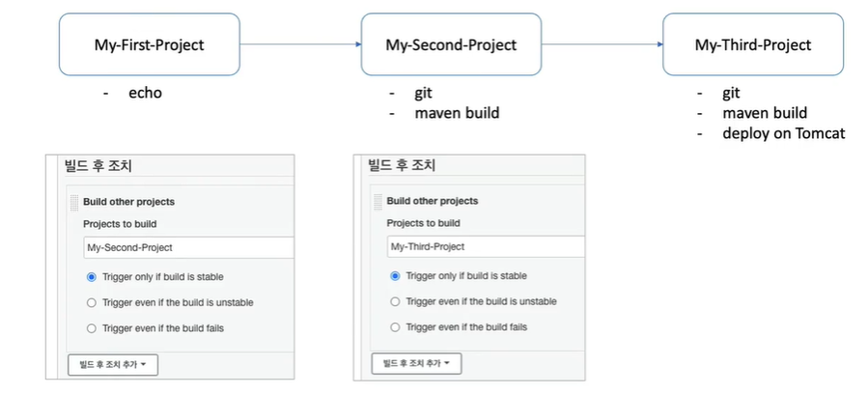
Task: Click the 'deploy on Tomcat' text
Action: (783, 134)
